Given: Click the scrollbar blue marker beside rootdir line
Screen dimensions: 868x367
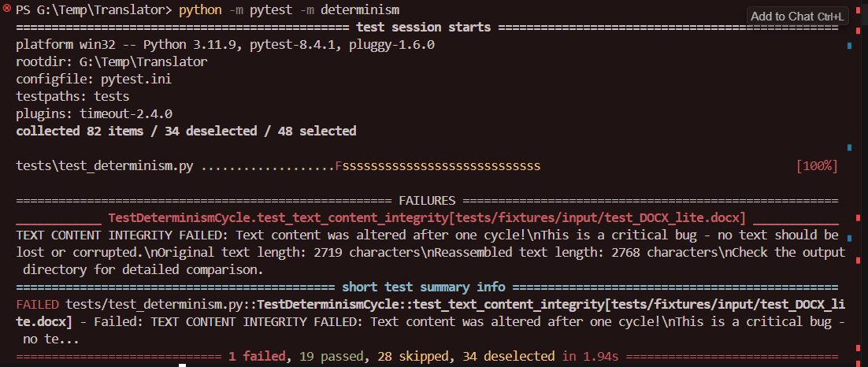Looking at the screenshot, I should tap(849, 46).
